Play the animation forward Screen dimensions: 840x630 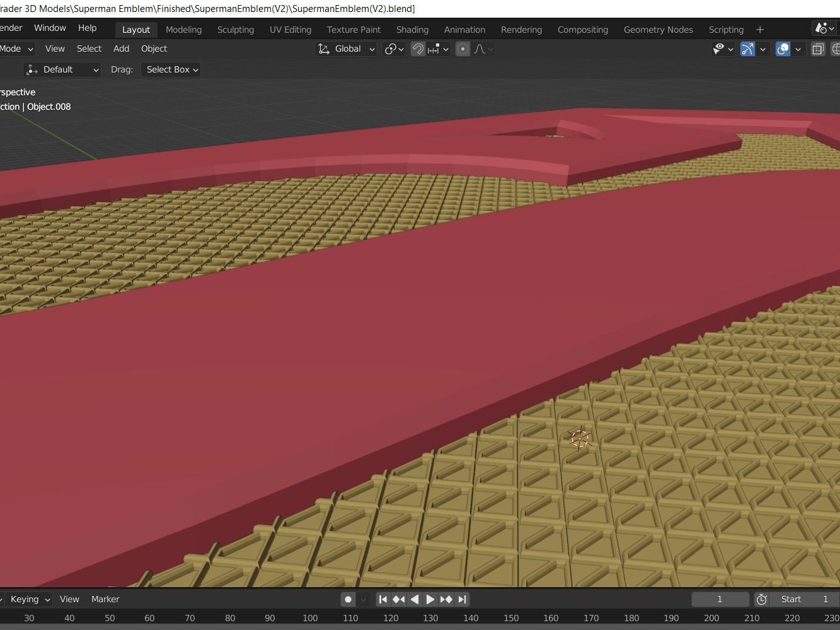pyautogui.click(x=430, y=599)
